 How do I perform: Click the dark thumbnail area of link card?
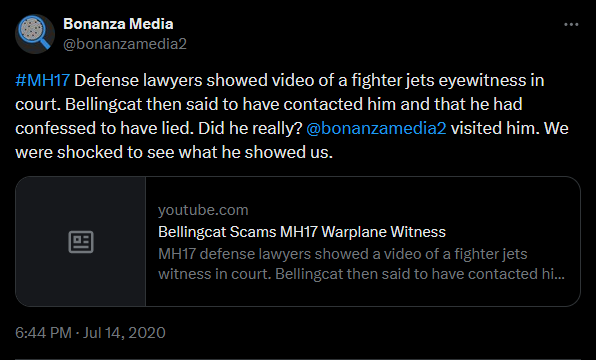pos(81,241)
